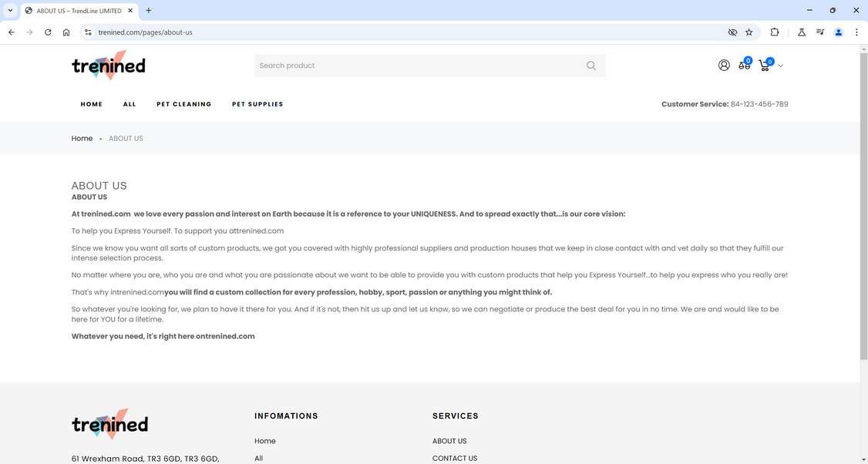Open the browser extensions puzzle icon

point(775,32)
